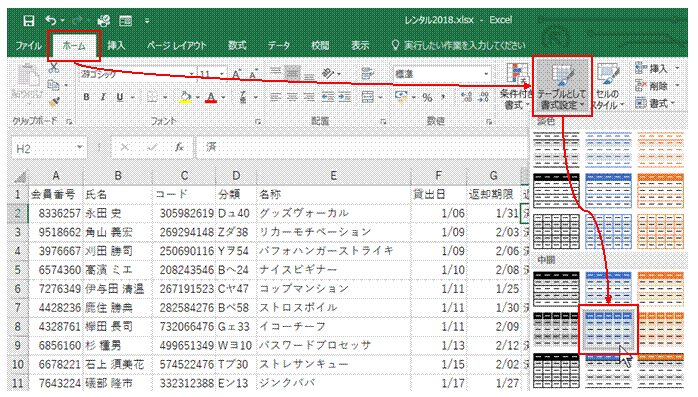Click the Merge & Center icon
Viewport: 698px width, 397px height.
pos(368,97)
